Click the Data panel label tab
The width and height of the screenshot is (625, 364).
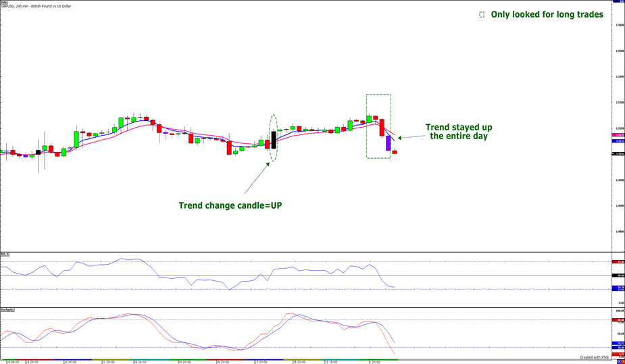[x=4, y=1]
